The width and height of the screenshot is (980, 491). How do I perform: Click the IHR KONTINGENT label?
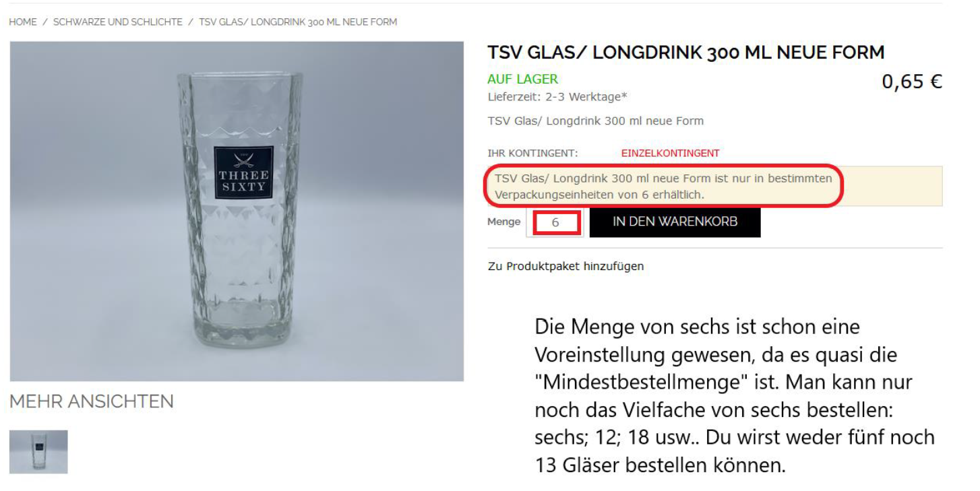click(532, 154)
